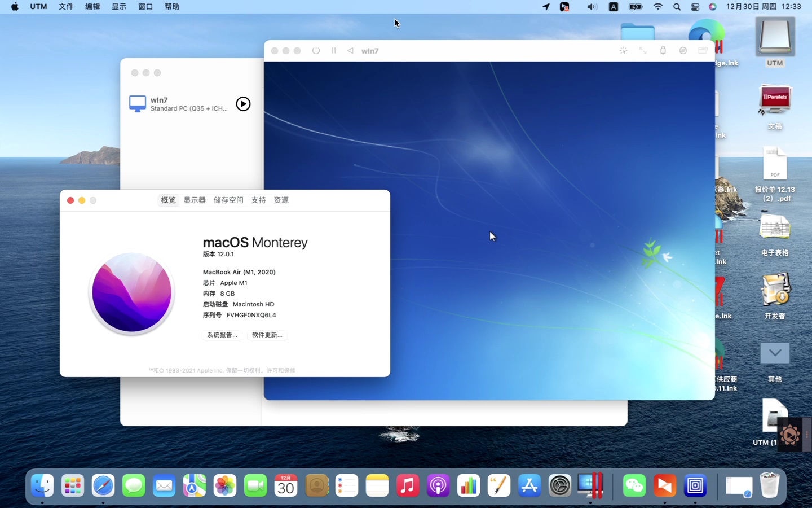Screen dimensions: 812x508
Task: Click the input method A icon in menu bar
Action: (614, 7)
